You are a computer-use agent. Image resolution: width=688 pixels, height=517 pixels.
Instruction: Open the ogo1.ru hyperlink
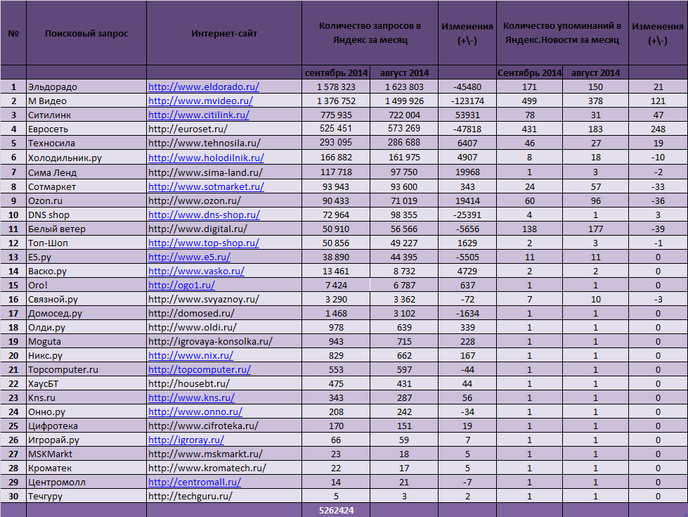click(182, 285)
